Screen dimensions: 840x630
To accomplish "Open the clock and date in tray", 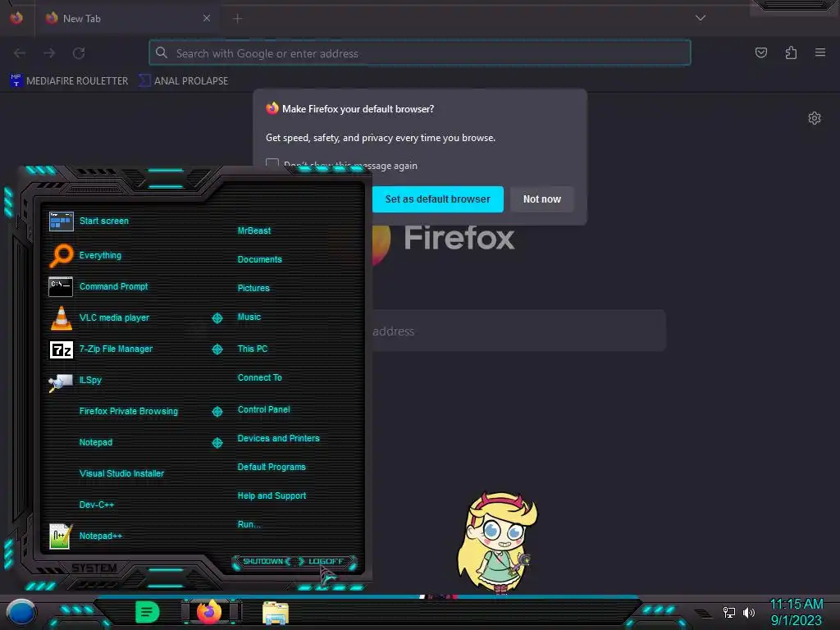I will pos(796,612).
